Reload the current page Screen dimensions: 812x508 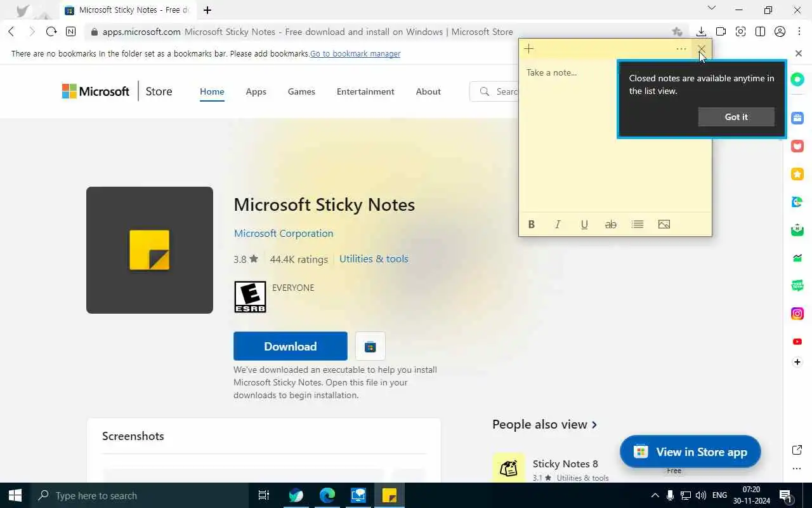[x=51, y=32]
